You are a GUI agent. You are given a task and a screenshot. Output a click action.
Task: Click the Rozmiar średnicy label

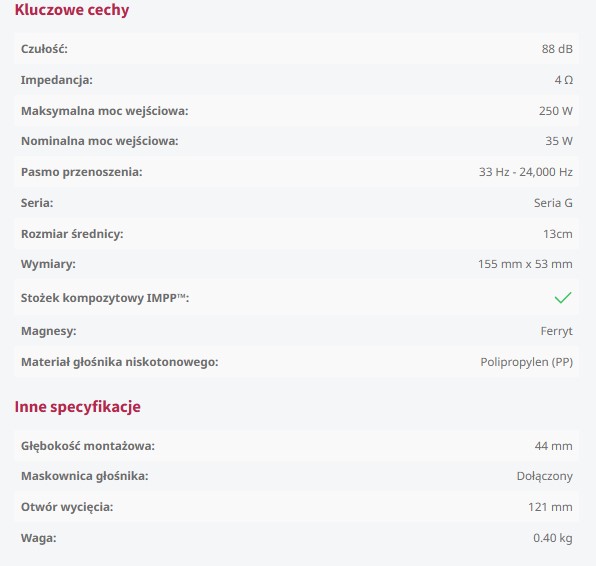[x=72, y=234]
